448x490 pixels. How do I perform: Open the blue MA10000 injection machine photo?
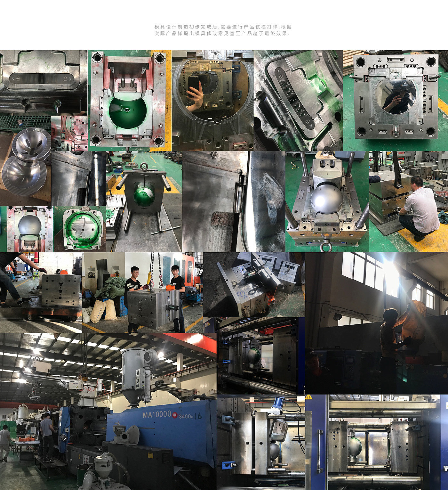click(108, 411)
